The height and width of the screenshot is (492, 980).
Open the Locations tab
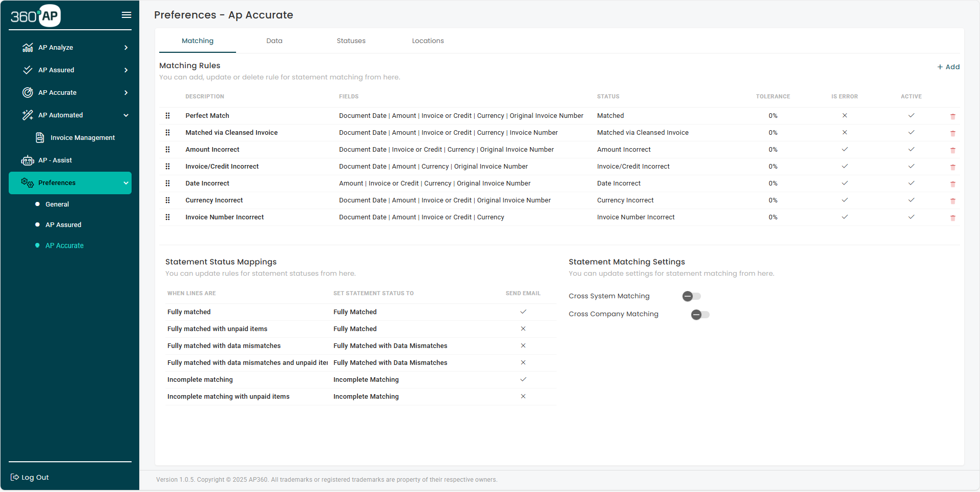point(428,40)
